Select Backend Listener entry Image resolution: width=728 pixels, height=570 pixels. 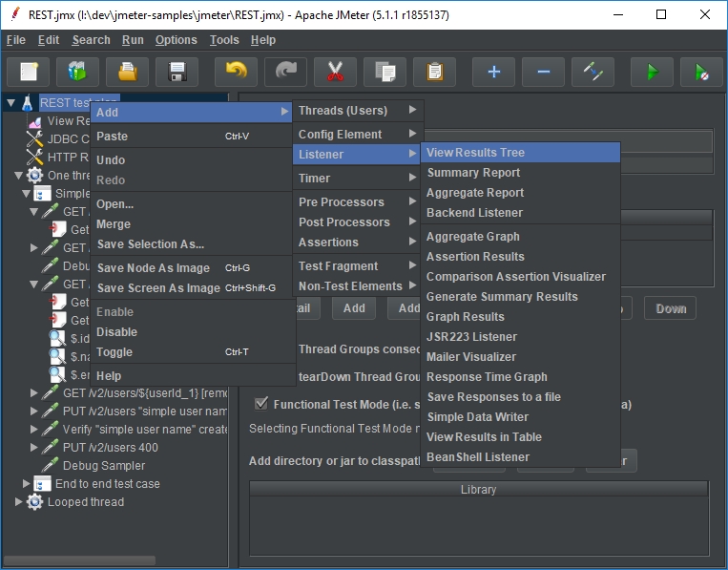520,212
